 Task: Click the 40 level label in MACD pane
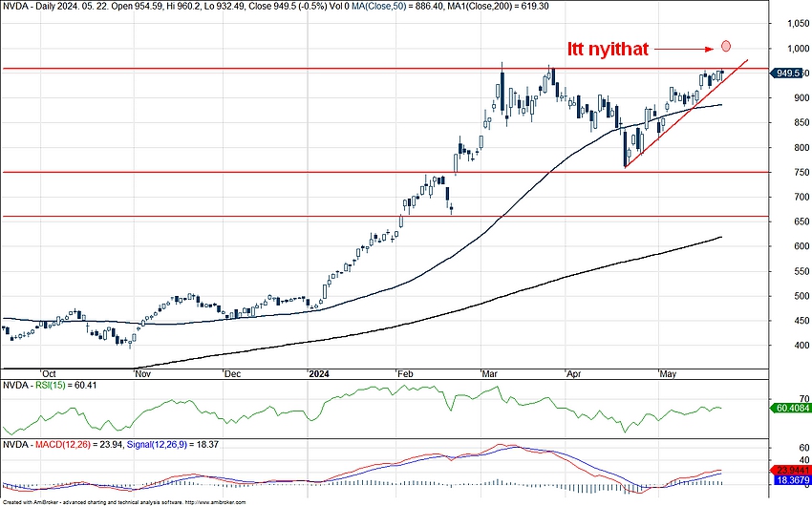804,460
